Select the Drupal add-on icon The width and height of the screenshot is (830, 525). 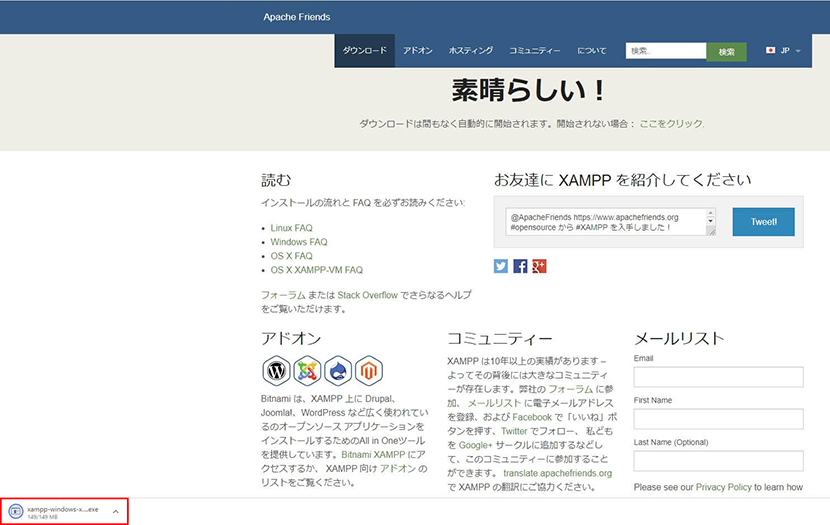(338, 370)
